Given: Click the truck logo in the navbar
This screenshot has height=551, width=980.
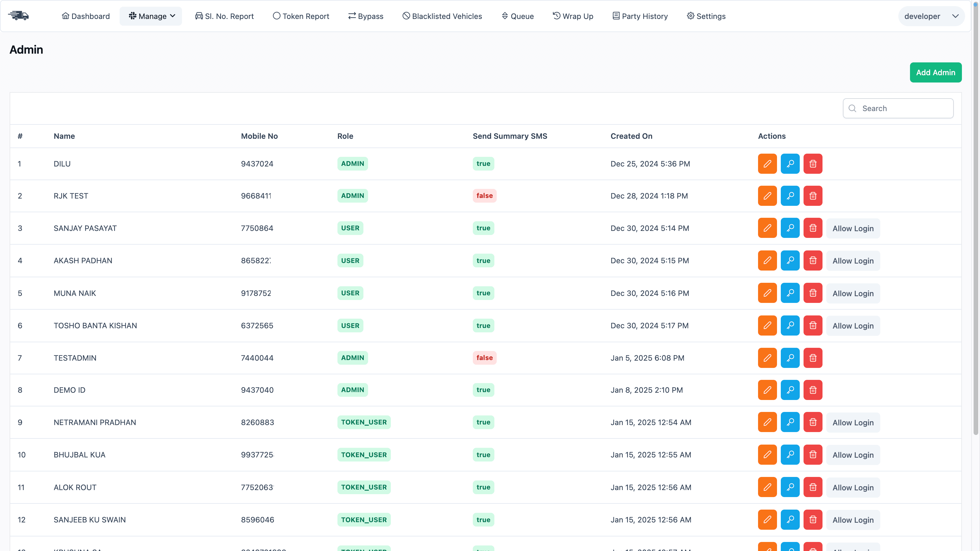Looking at the screenshot, I should point(19,15).
